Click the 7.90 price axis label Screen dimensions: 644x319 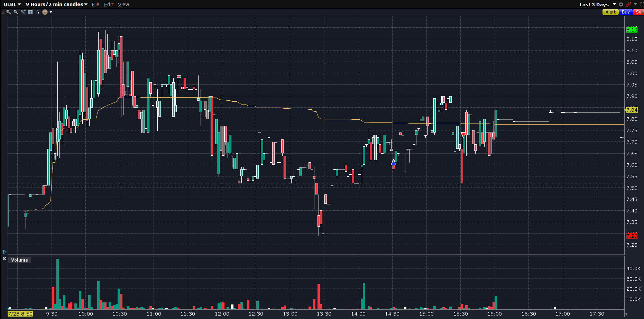point(632,96)
